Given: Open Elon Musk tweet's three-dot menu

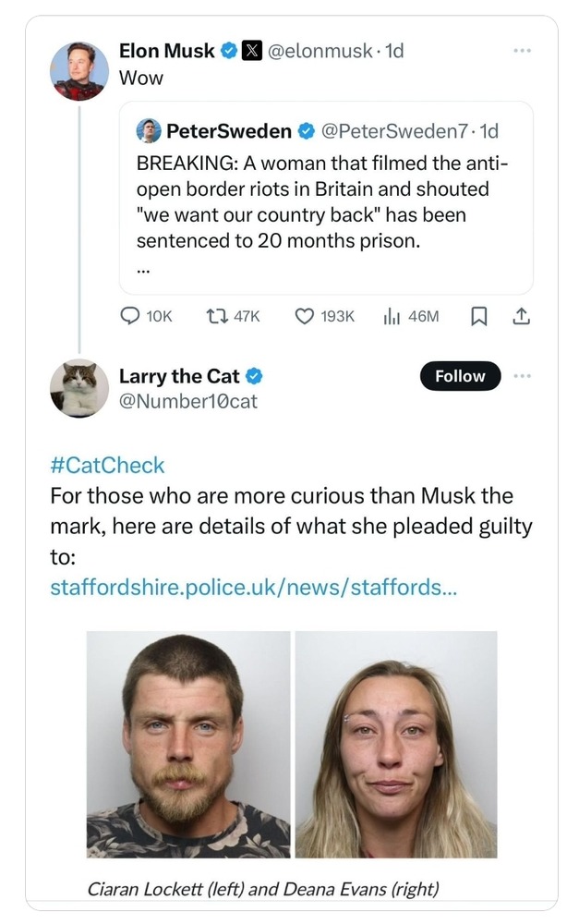Looking at the screenshot, I should tap(523, 51).
